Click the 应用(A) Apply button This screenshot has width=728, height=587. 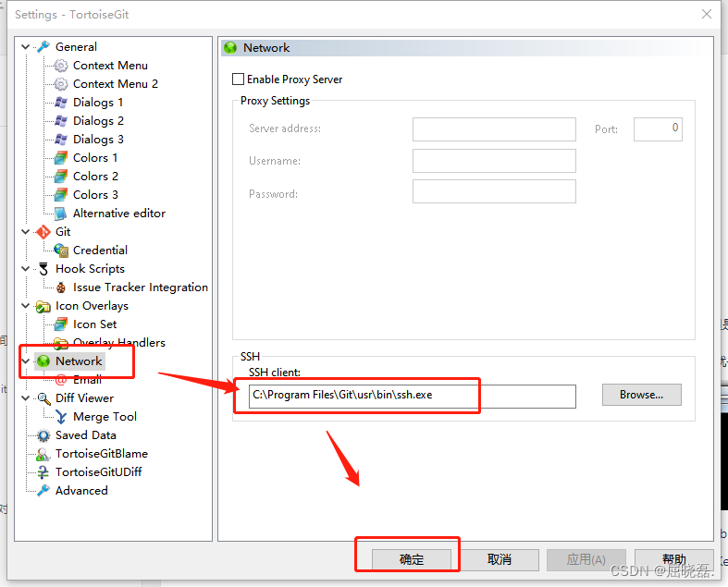[x=586, y=559]
